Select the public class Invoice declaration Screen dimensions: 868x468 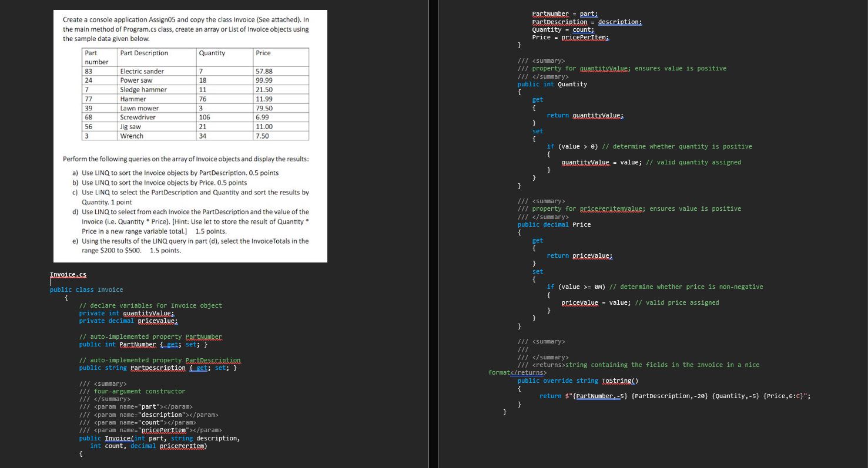[85, 289]
